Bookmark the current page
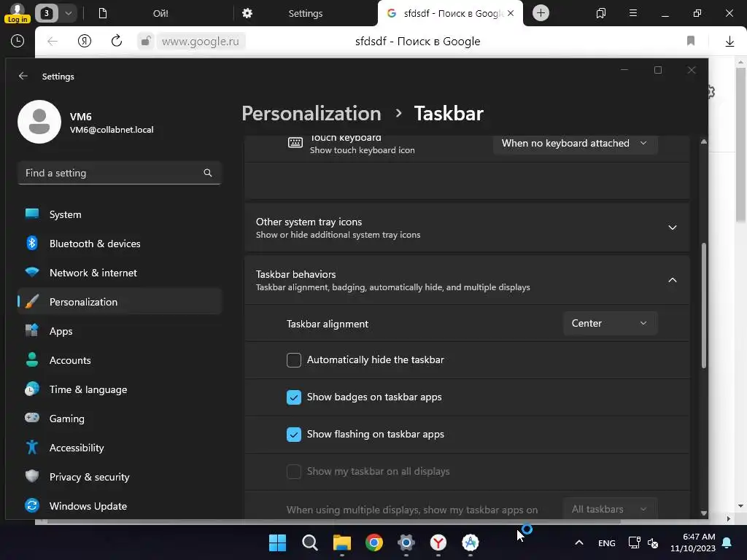The height and width of the screenshot is (560, 747). [x=691, y=41]
